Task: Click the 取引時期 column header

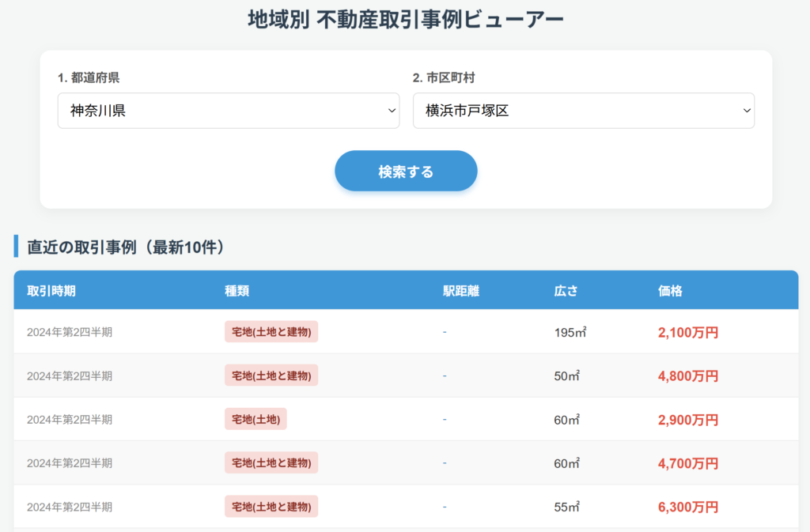Action: pyautogui.click(x=51, y=291)
